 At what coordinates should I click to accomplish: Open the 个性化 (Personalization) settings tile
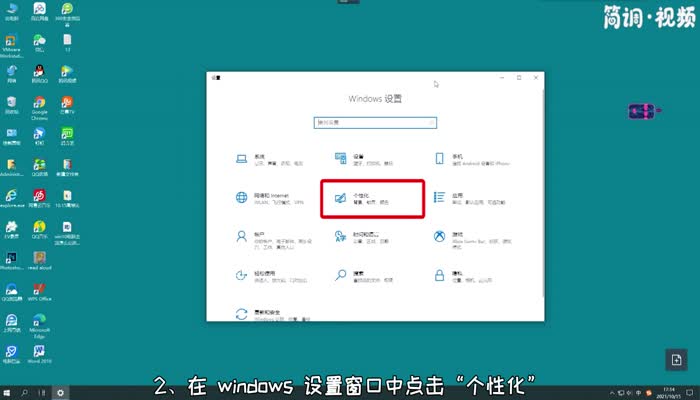click(x=372, y=199)
